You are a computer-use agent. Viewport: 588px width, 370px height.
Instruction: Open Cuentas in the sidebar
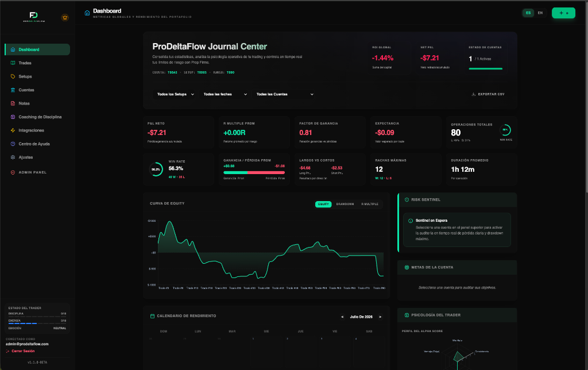(x=37, y=90)
